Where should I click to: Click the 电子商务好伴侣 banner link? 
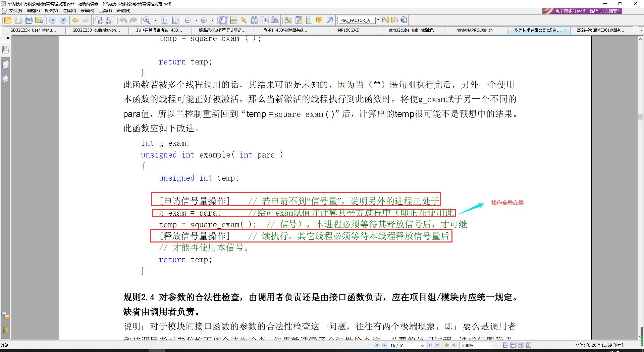pos(582,11)
